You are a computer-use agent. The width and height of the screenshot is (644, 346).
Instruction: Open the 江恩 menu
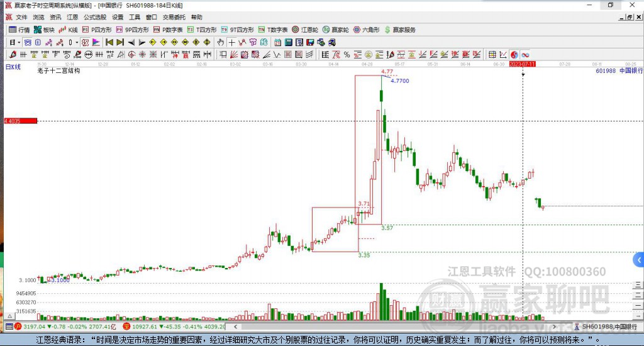click(72, 17)
